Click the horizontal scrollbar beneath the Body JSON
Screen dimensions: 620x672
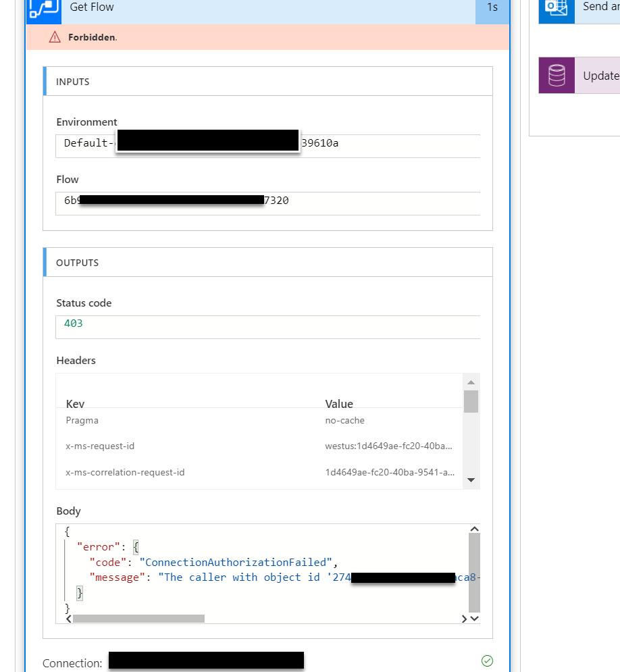pos(138,618)
